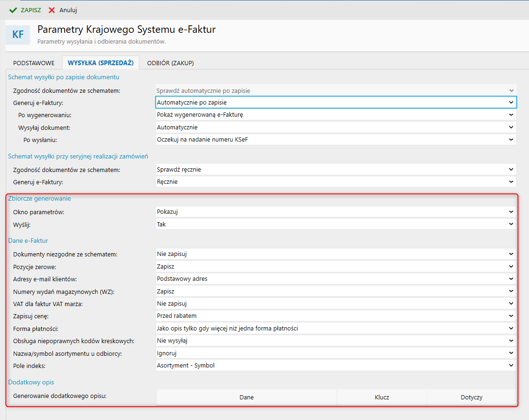Expand the Okno parametrów dropdown
Viewport: 529px width, 420px height.
tap(335, 212)
